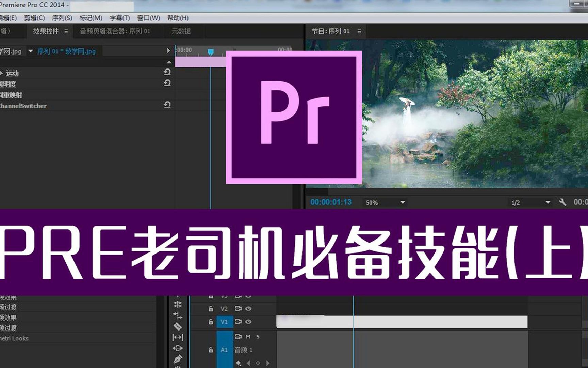Hide track V1 output eye

(x=248, y=322)
